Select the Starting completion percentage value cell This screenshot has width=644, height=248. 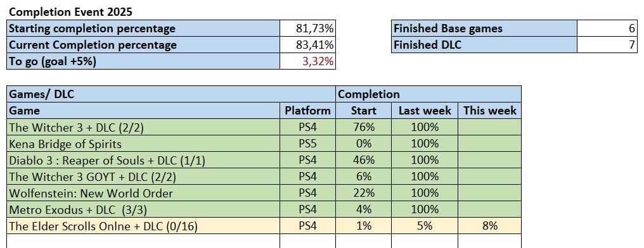307,28
